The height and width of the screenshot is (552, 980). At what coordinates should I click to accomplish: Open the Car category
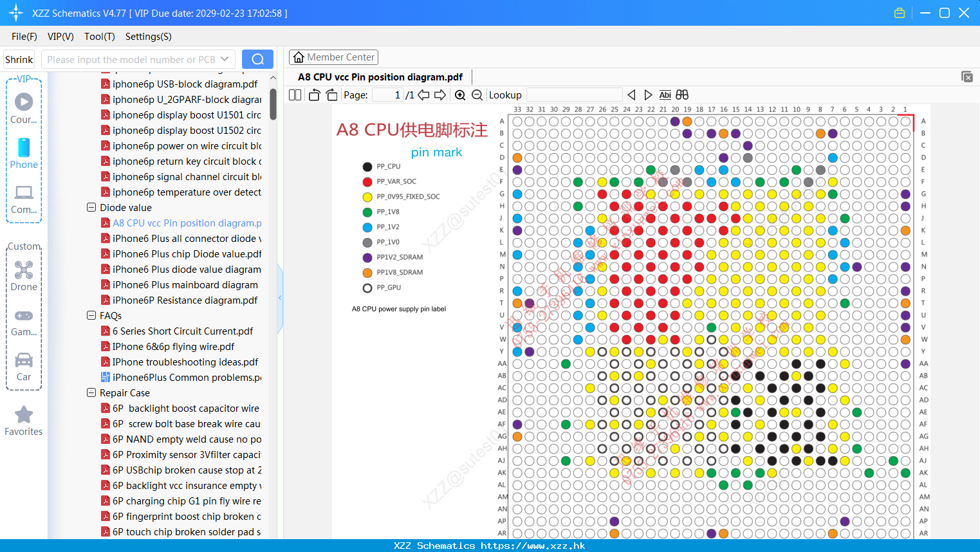tap(24, 367)
